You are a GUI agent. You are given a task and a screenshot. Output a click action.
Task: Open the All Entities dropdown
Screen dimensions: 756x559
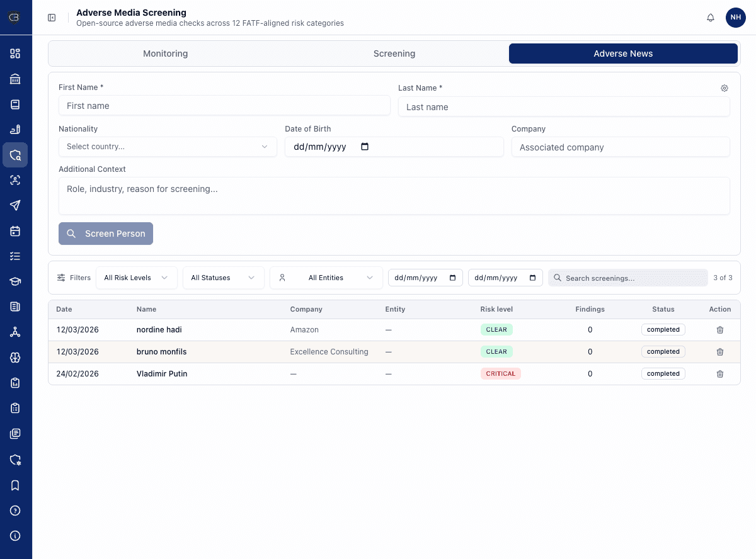(326, 277)
